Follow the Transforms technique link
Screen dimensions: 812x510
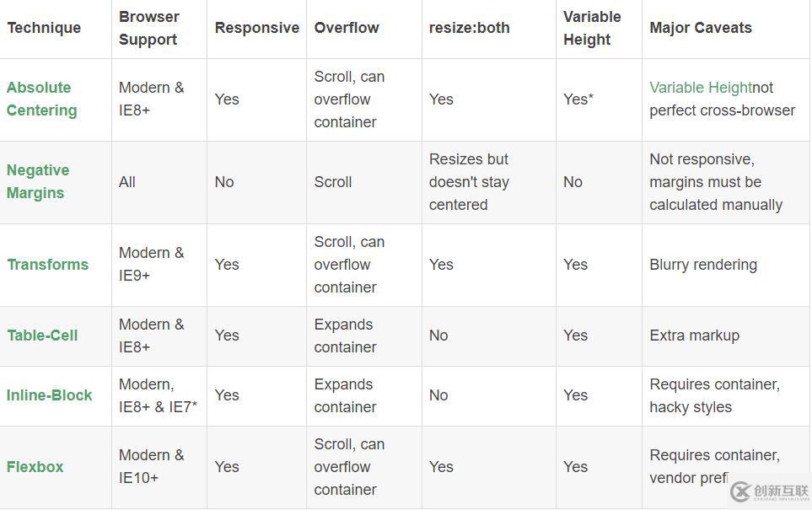pyautogui.click(x=48, y=265)
